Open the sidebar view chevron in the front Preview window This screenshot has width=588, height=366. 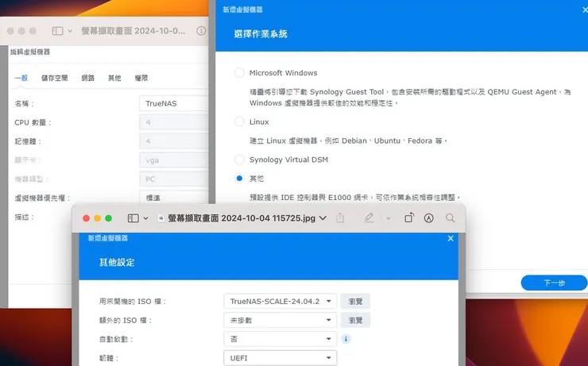(145, 218)
